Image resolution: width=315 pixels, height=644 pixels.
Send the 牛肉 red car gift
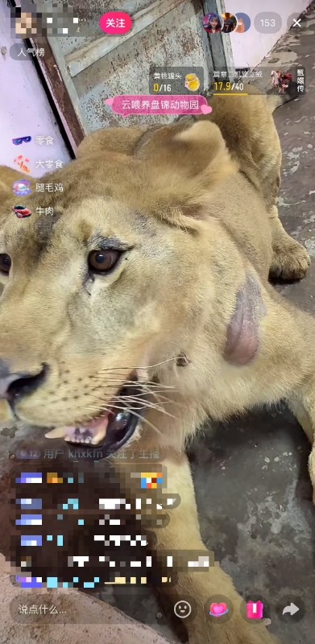(x=33, y=212)
